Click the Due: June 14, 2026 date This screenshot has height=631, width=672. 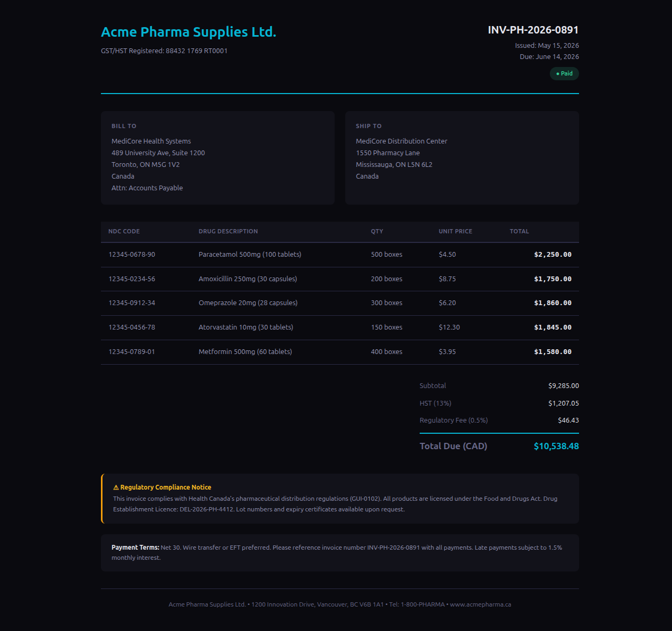point(549,57)
